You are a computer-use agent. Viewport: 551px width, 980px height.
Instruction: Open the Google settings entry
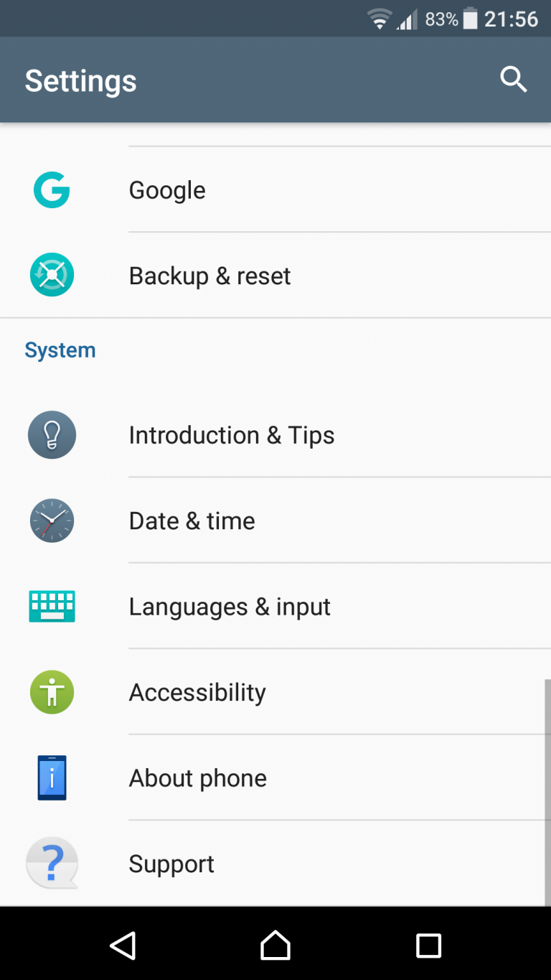coord(167,190)
